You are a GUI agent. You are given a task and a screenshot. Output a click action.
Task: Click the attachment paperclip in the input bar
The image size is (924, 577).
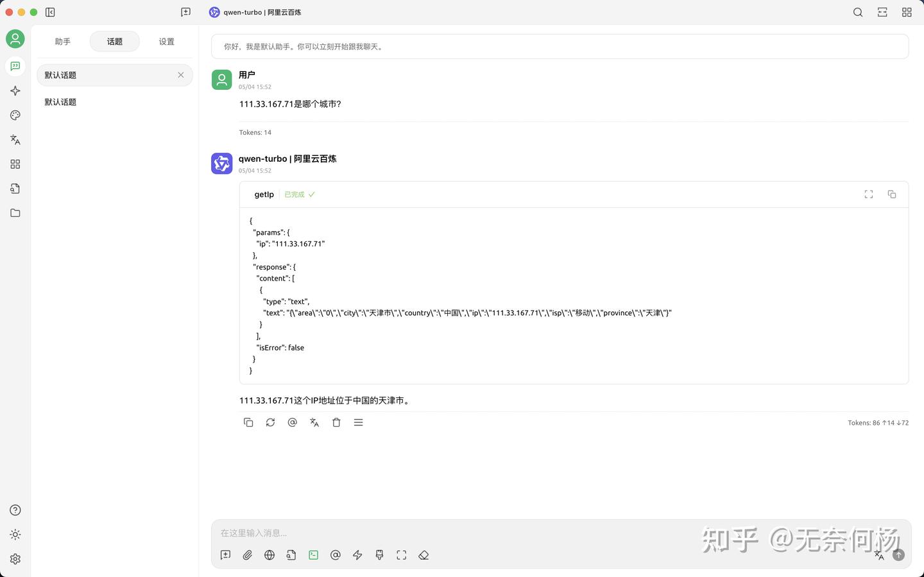[248, 555]
